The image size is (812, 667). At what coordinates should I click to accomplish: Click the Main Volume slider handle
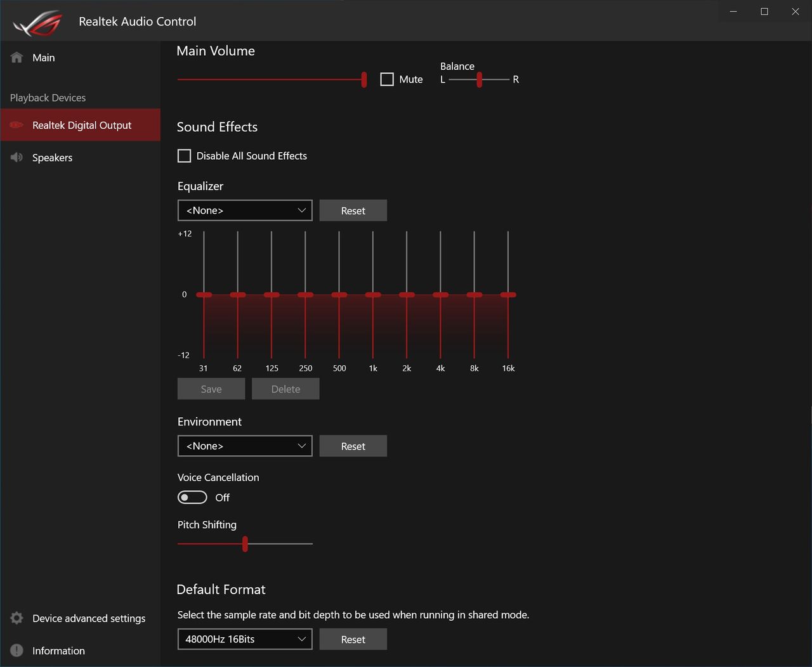(364, 79)
